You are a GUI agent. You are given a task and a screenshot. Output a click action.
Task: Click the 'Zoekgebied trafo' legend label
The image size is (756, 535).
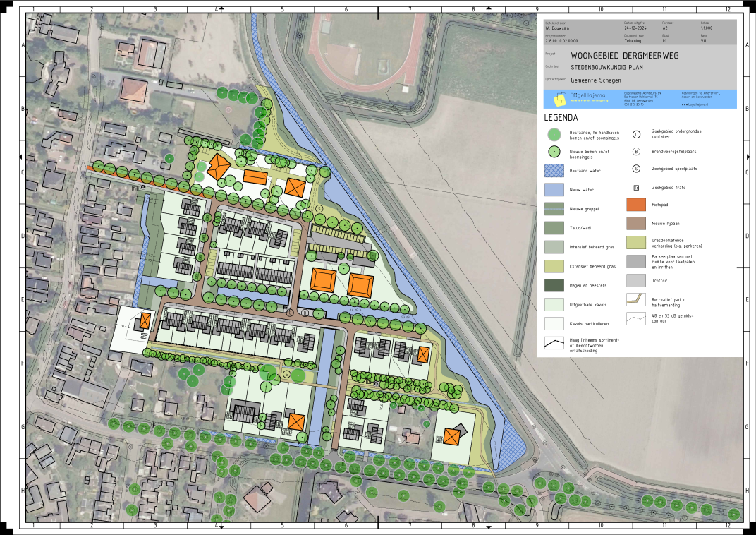(669, 188)
